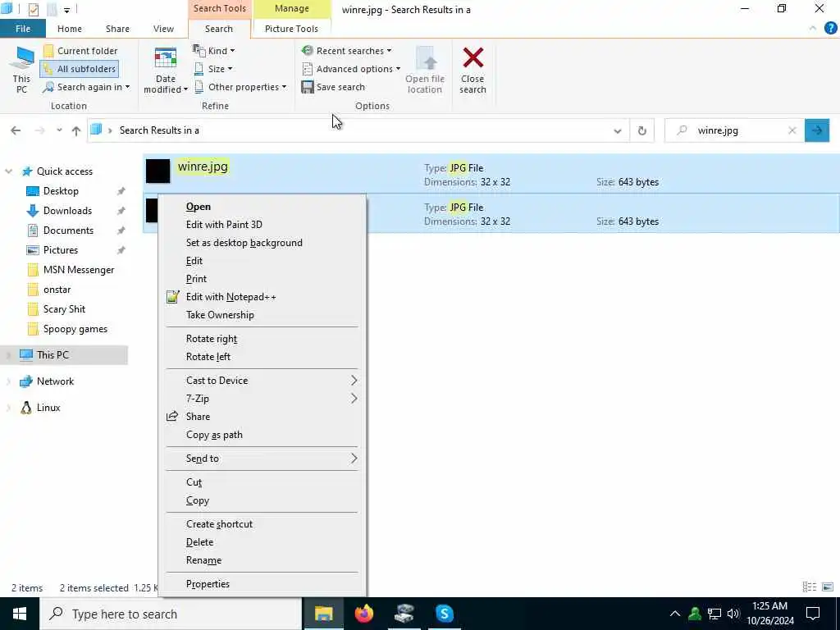This screenshot has width=840, height=630.
Task: Select This PC in navigation pane
Action: 52,354
